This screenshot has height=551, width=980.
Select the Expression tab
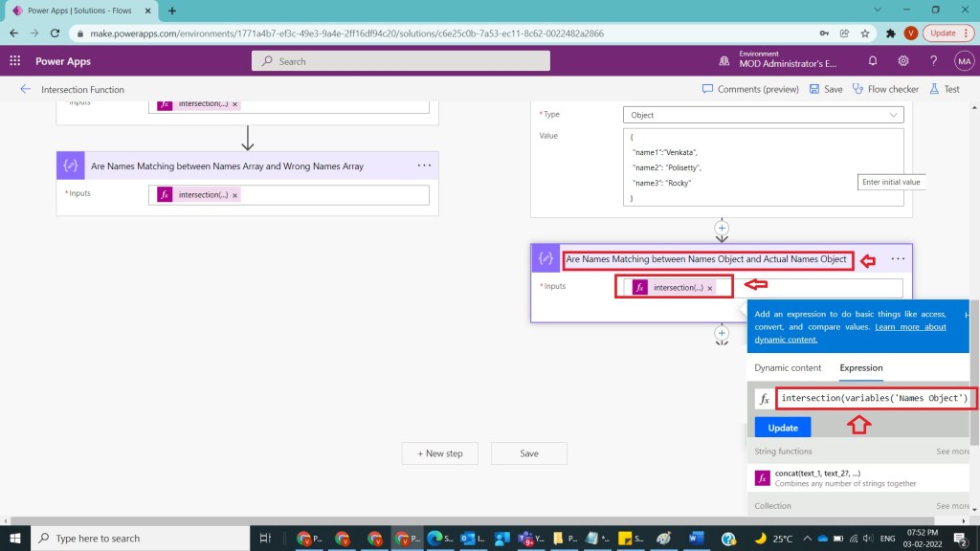pos(860,367)
